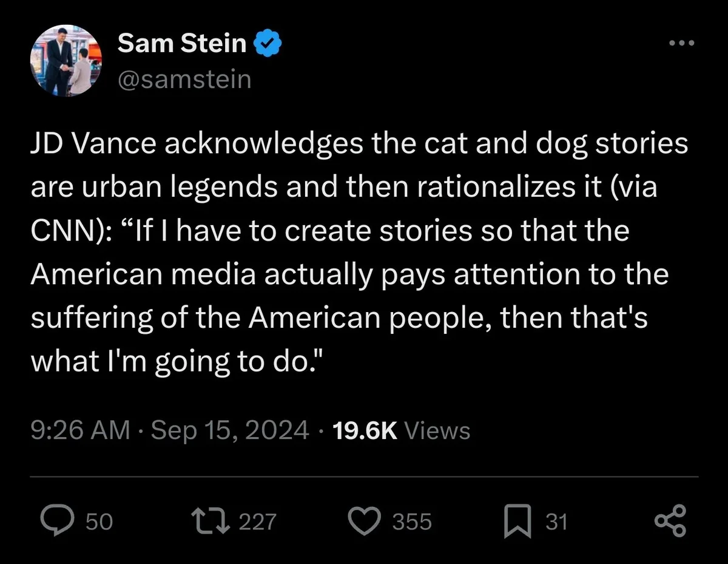This screenshot has height=564, width=728.
Task: Like the post with the heart icon
Action: click(x=364, y=522)
